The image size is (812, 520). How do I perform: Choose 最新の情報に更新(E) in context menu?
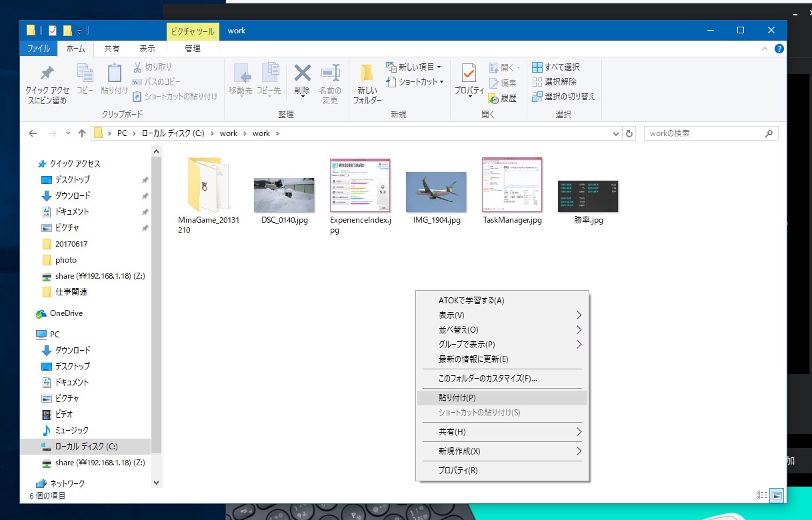pos(502,359)
